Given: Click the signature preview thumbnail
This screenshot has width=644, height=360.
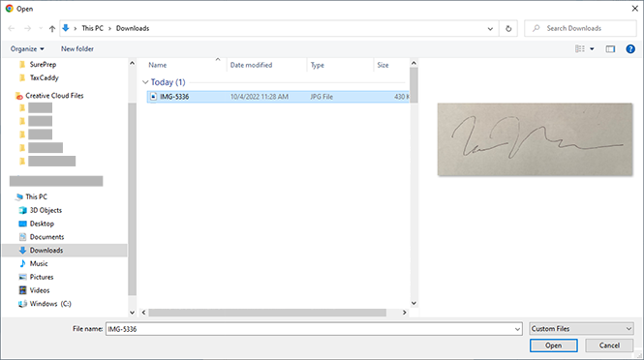Looking at the screenshot, I should click(x=535, y=139).
